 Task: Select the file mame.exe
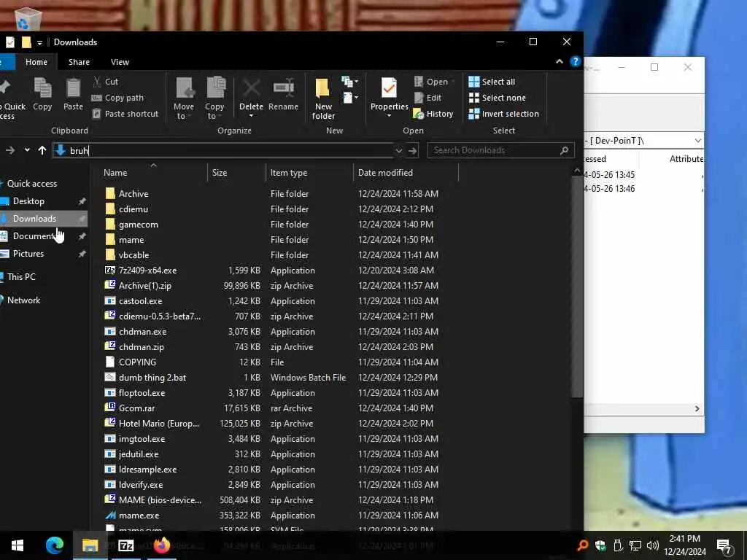pyautogui.click(x=139, y=516)
